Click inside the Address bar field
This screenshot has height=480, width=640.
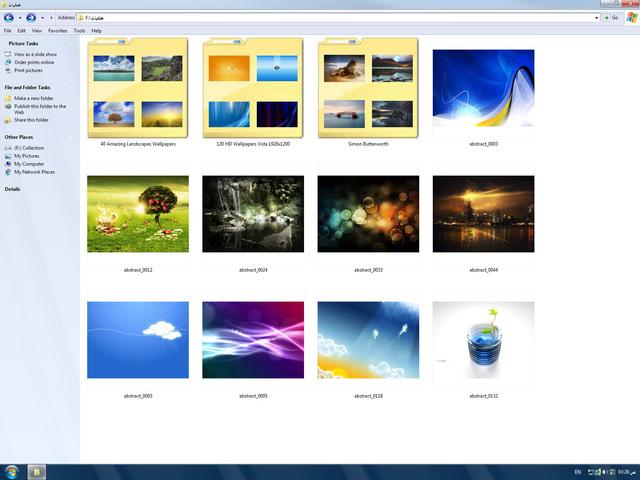tap(338, 18)
